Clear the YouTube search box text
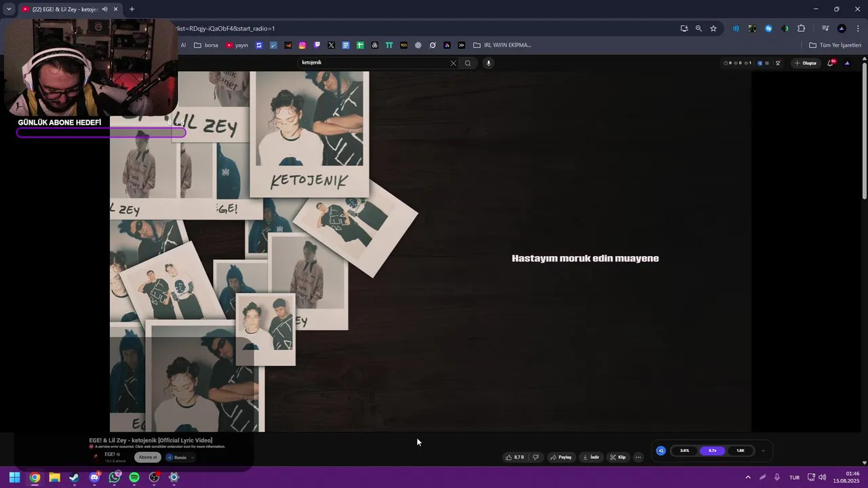 tap(453, 63)
